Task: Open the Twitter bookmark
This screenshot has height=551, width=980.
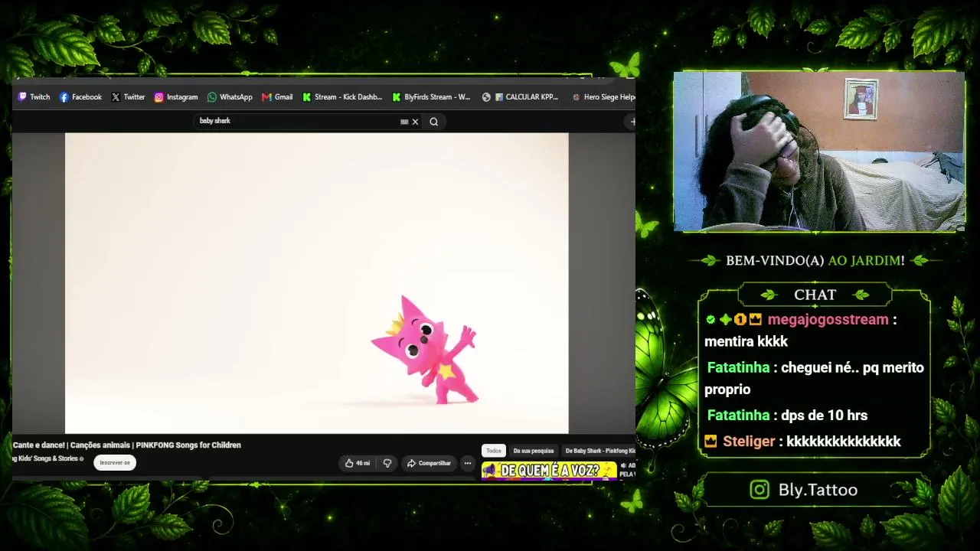Action: [x=128, y=97]
